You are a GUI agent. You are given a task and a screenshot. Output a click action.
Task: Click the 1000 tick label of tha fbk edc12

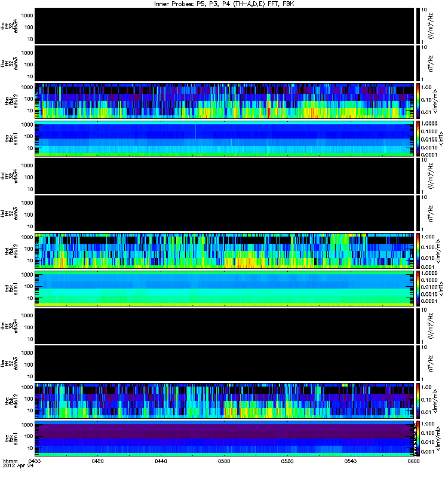(27, 87)
